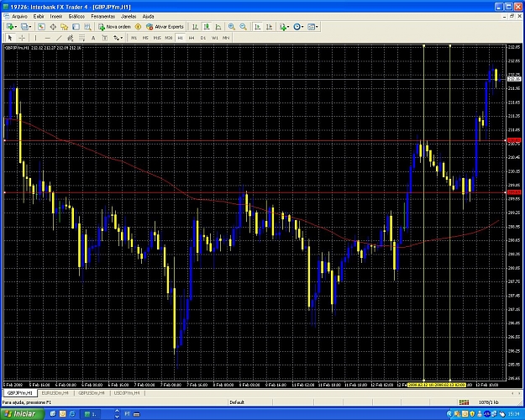
Task: Open the Exibir menu
Action: tap(39, 17)
